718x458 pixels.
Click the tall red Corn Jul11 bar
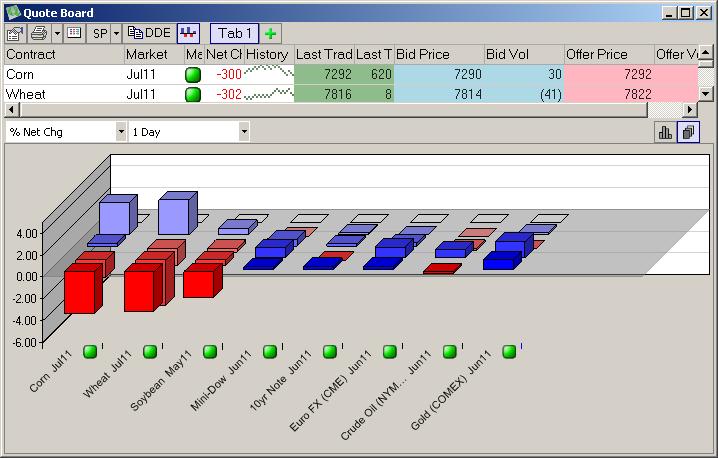tap(79, 290)
